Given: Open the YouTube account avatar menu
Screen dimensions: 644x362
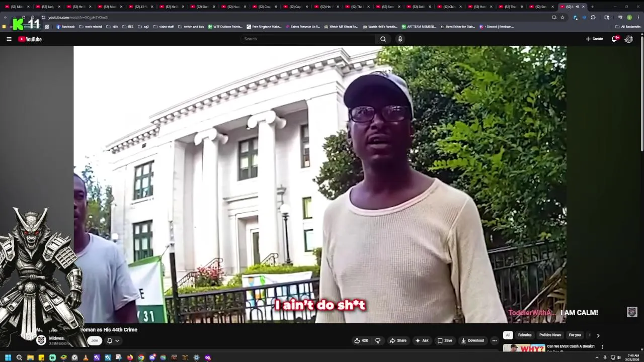Looking at the screenshot, I should click(628, 39).
